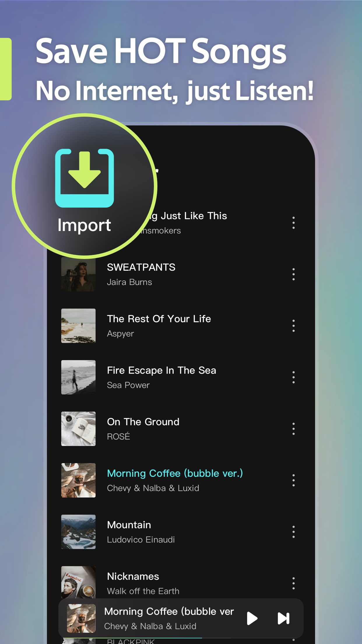
Task: Play the current Morning Coffee track
Action: pos(252,618)
